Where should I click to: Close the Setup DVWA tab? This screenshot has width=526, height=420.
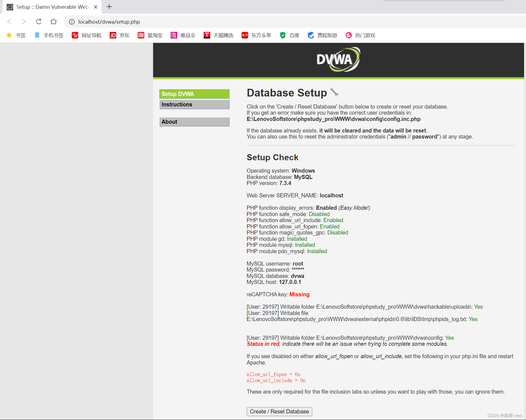[x=96, y=7]
